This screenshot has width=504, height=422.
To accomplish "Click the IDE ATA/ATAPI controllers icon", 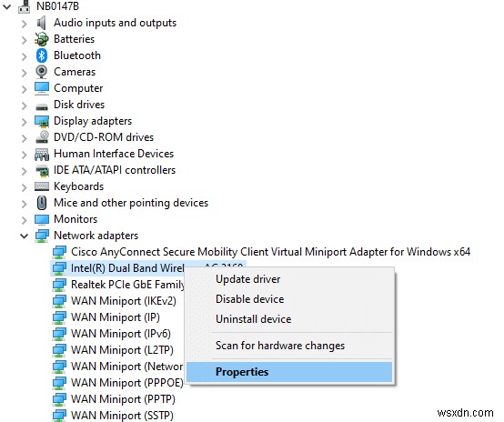I will (42, 170).
